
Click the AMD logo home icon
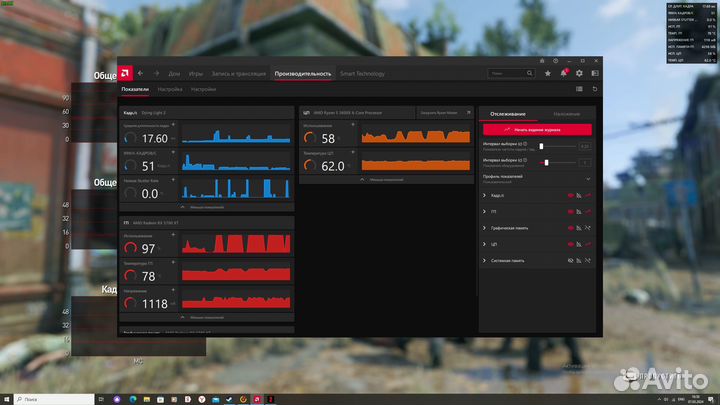[x=125, y=73]
